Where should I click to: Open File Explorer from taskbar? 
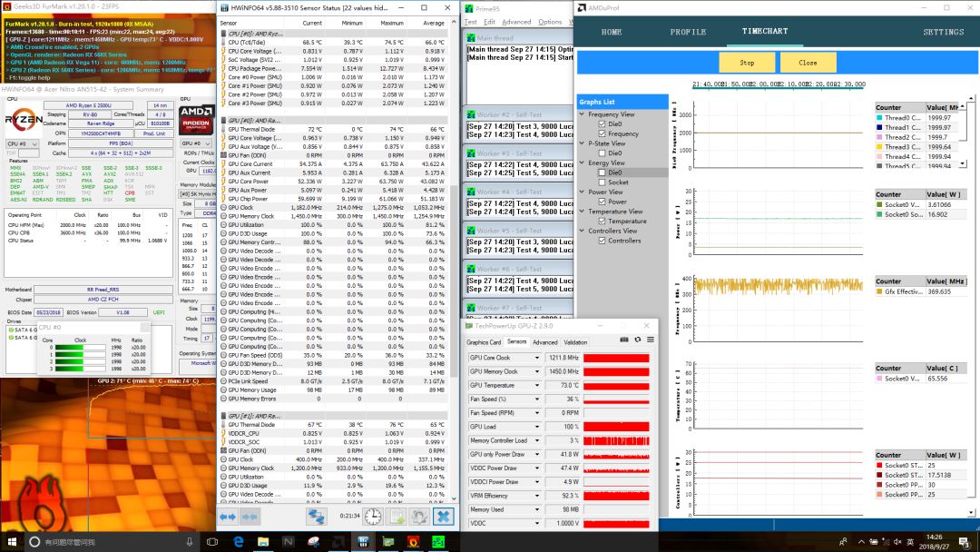click(x=263, y=542)
